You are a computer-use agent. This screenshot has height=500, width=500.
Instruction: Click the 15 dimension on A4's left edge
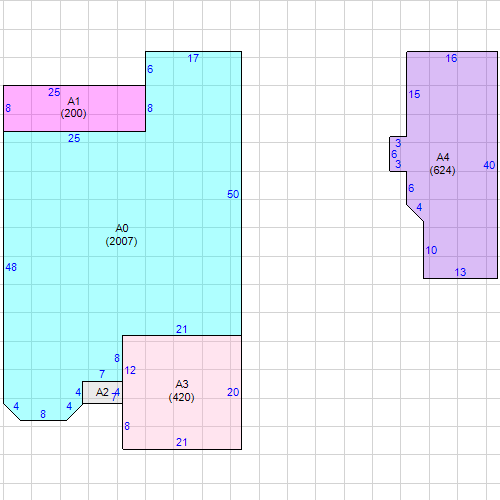[414, 94]
